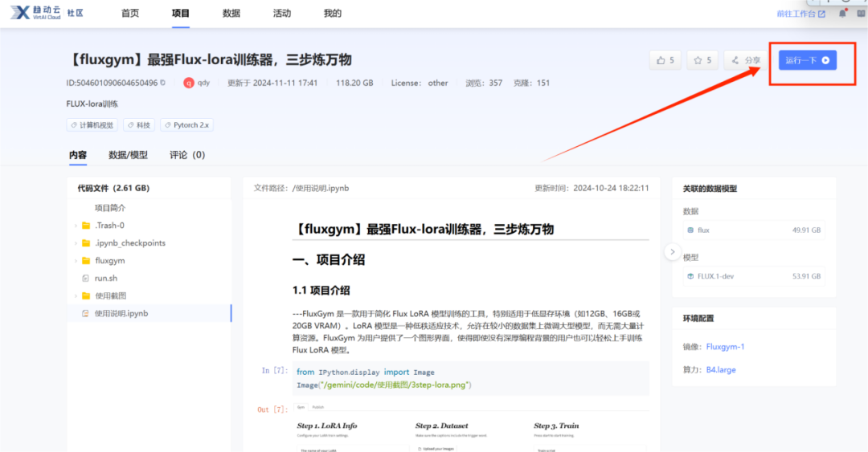The height and width of the screenshot is (452, 868).
Task: Select 项目 in top navigation
Action: pyautogui.click(x=181, y=14)
